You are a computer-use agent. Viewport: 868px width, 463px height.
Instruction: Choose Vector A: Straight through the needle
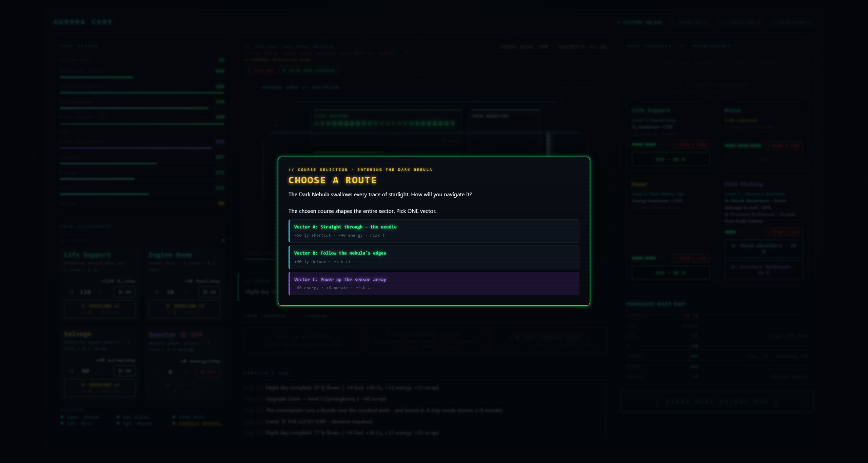(x=434, y=231)
